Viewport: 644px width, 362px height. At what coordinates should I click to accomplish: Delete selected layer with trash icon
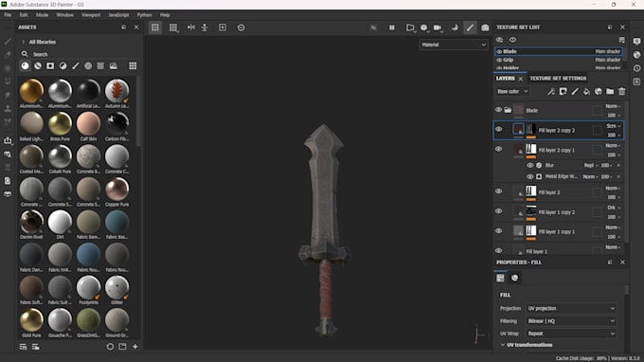point(622,91)
